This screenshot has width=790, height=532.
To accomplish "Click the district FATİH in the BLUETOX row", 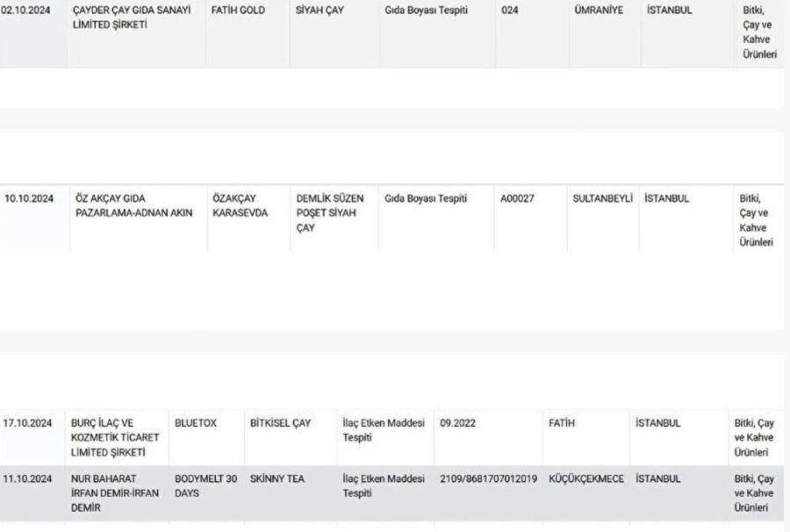I will click(561, 423).
